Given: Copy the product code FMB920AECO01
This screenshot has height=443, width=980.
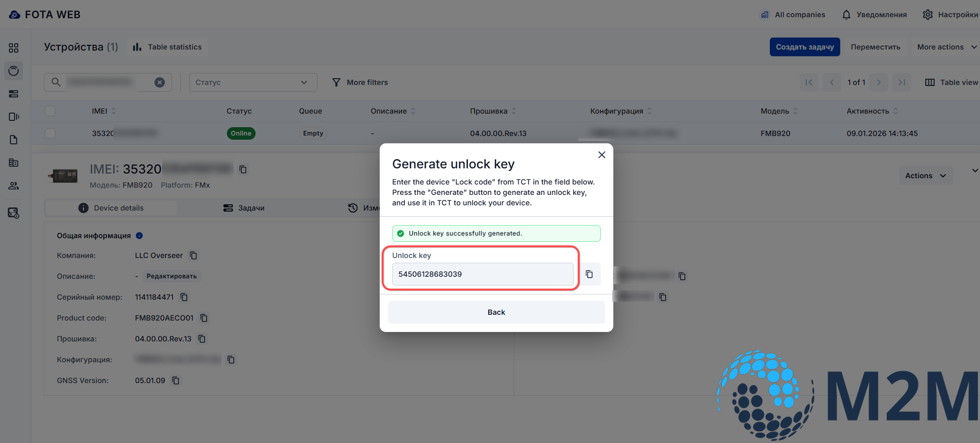Looking at the screenshot, I should [x=204, y=318].
